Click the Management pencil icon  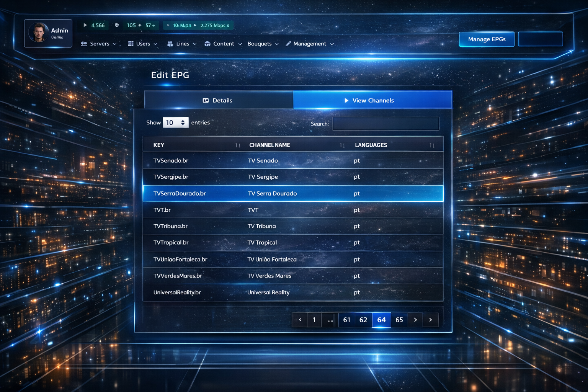coord(288,44)
